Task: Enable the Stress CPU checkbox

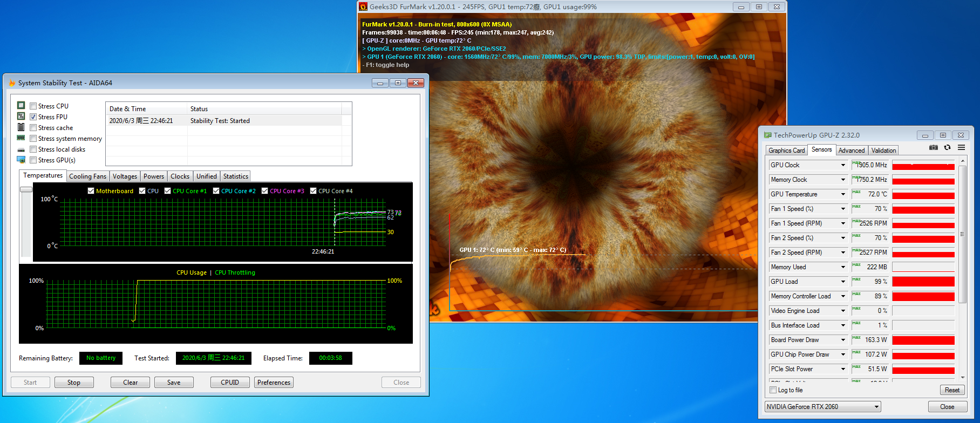Action: pos(33,106)
